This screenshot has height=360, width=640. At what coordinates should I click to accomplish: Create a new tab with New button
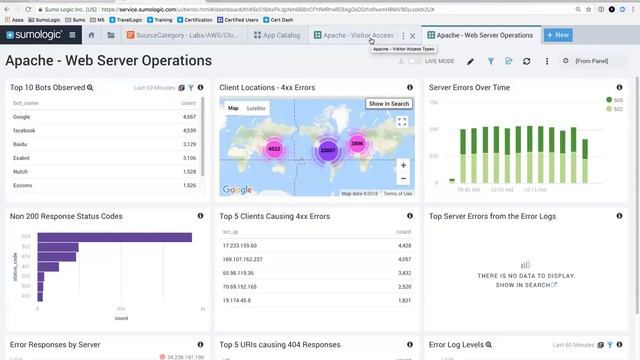coord(558,35)
